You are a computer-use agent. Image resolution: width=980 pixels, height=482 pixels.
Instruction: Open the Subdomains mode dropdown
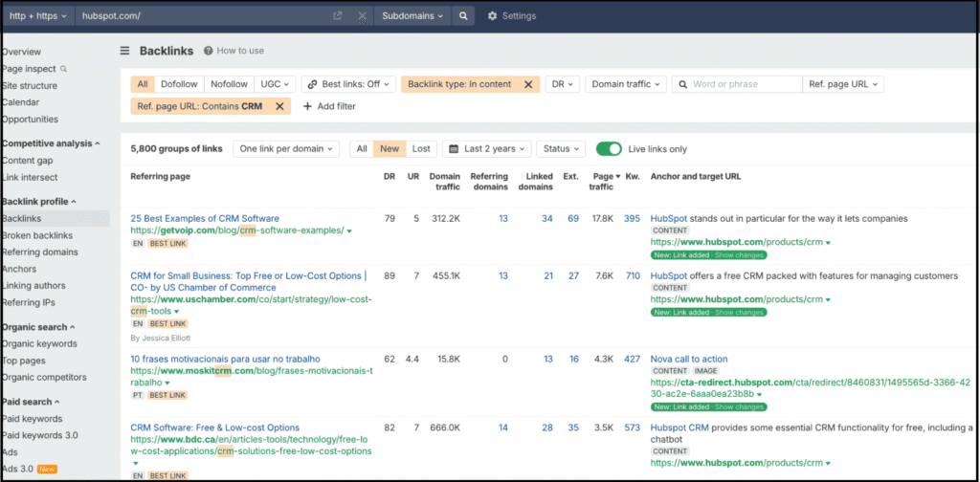tap(412, 16)
